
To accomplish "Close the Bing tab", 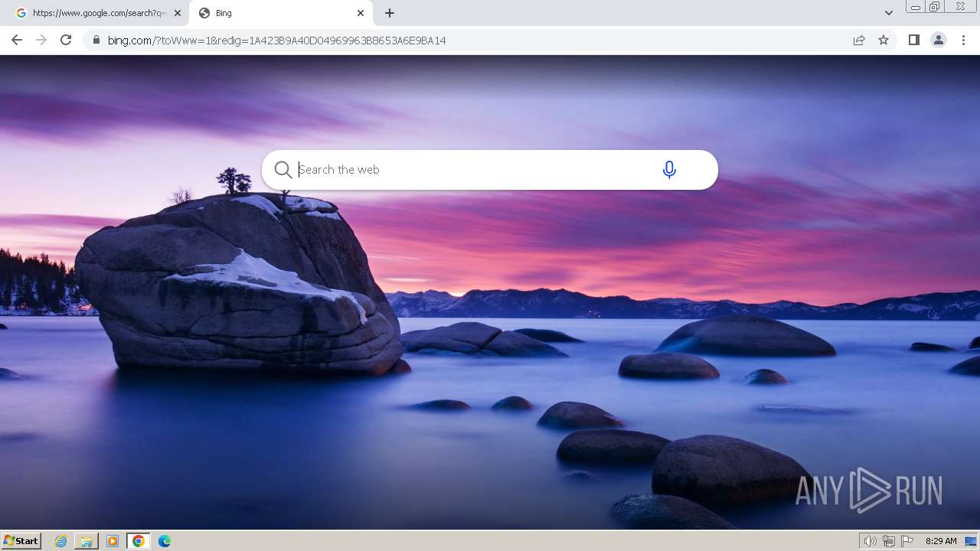I will tap(361, 13).
